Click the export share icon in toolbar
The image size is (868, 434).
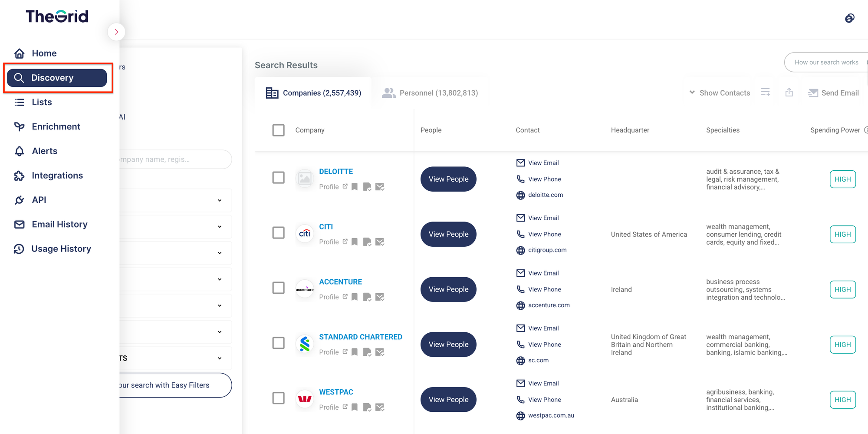(789, 93)
